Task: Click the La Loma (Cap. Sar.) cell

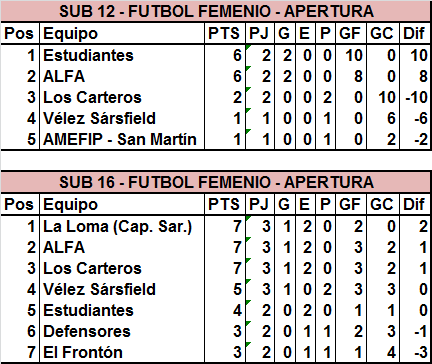Action: click(x=122, y=227)
